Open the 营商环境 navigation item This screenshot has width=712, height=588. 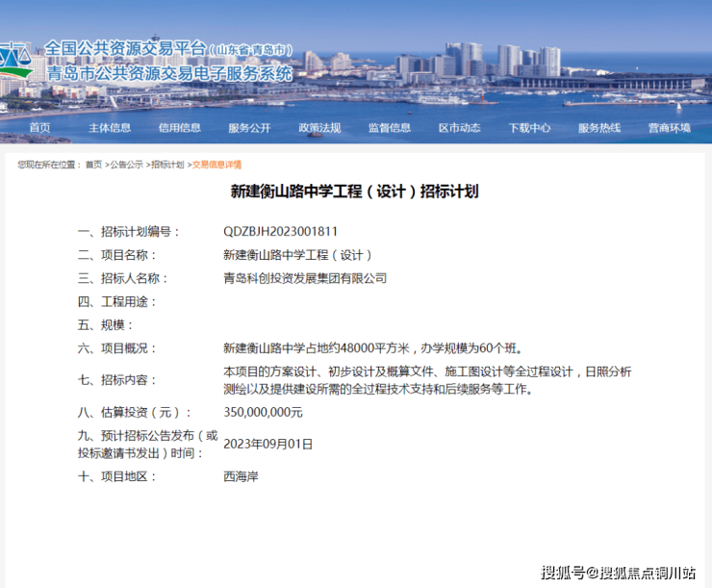669,128
